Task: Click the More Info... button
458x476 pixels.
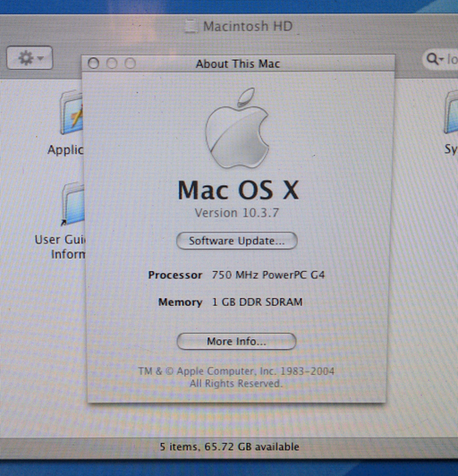Action: [236, 342]
